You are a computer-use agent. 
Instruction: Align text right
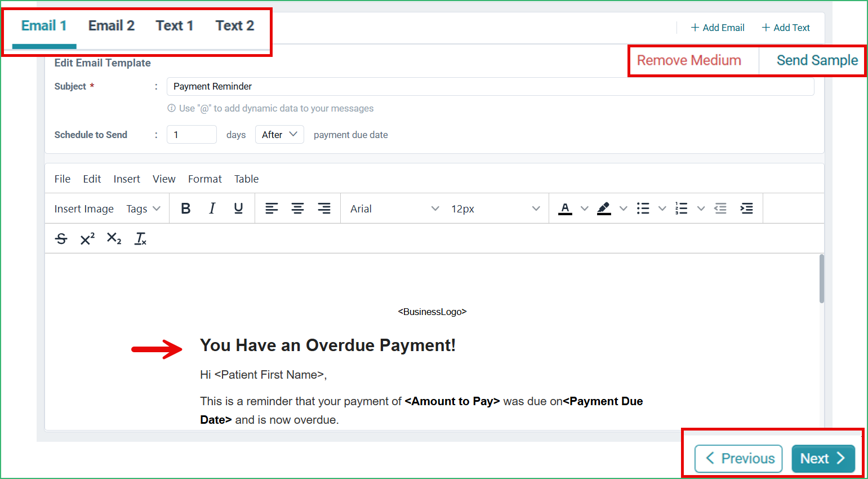pos(324,209)
